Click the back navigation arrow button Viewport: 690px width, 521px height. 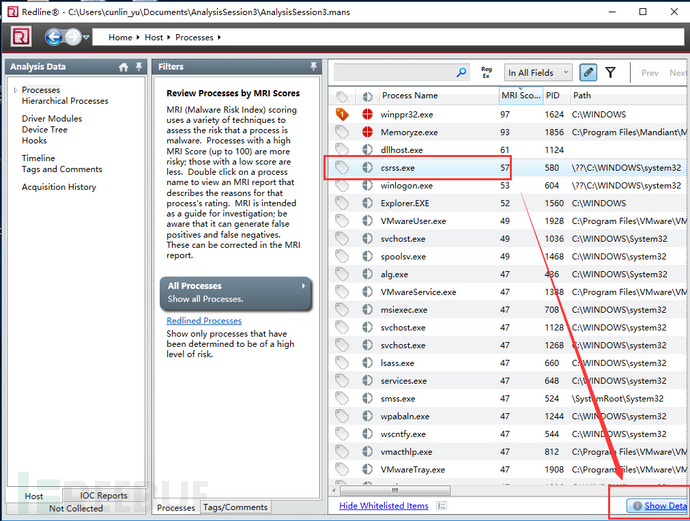[x=53, y=37]
